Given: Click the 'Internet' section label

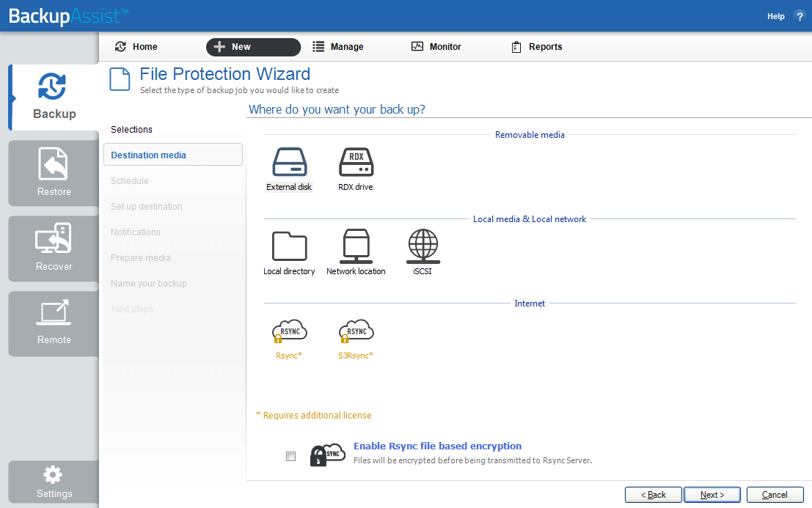Looking at the screenshot, I should (530, 303).
